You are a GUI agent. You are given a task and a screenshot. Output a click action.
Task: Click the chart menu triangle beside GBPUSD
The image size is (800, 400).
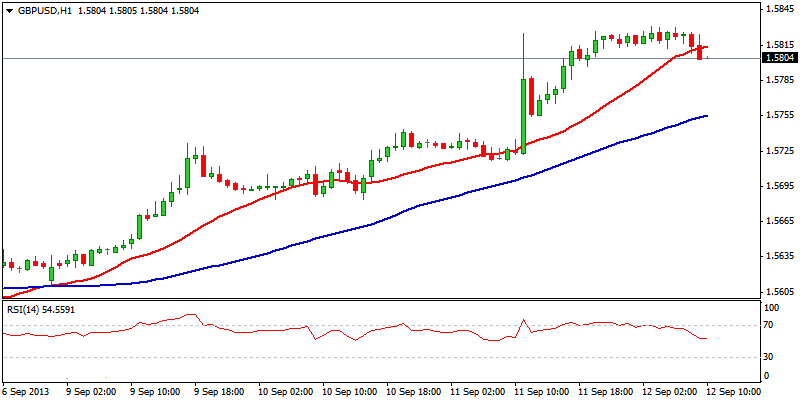9,11
